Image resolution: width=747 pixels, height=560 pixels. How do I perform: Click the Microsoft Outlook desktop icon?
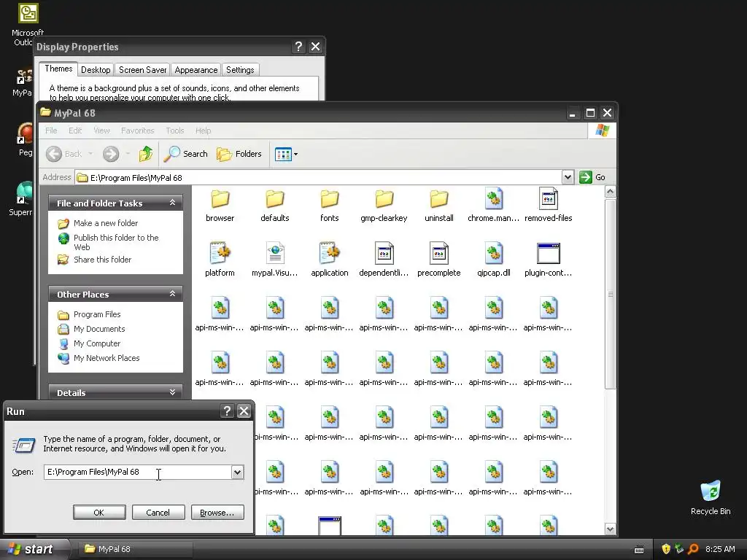[x=28, y=24]
